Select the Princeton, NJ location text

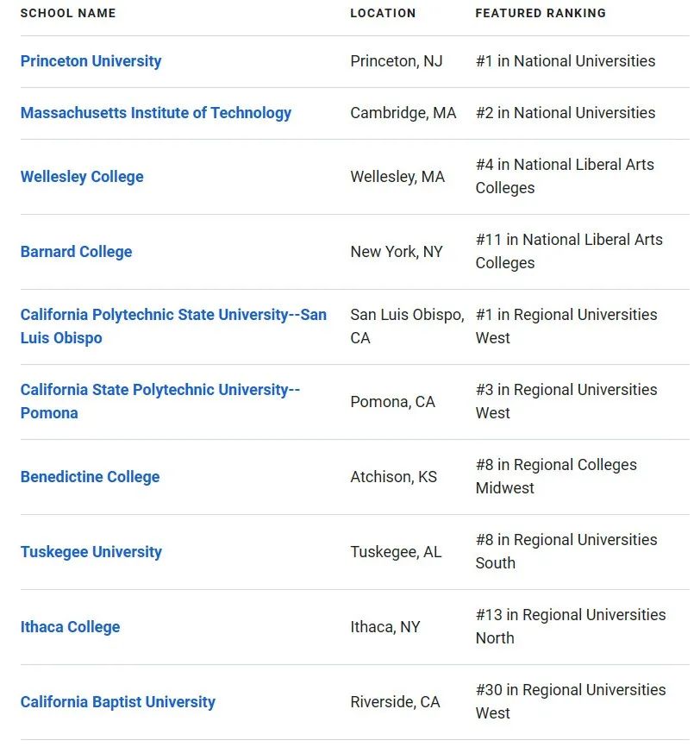397,61
